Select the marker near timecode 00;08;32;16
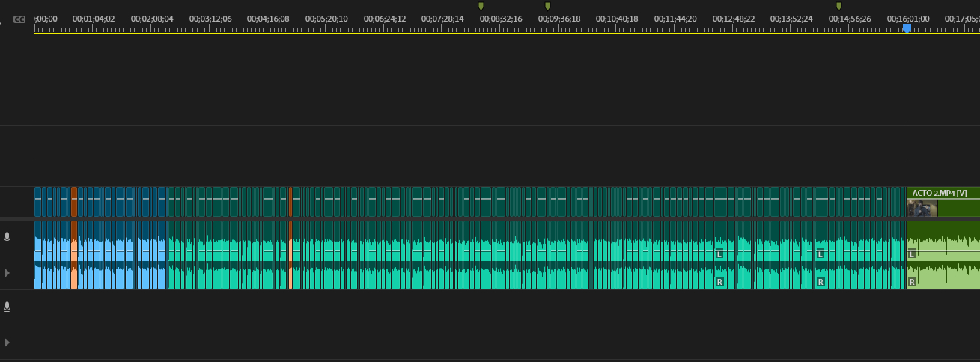This screenshot has height=362, width=980. click(481, 6)
